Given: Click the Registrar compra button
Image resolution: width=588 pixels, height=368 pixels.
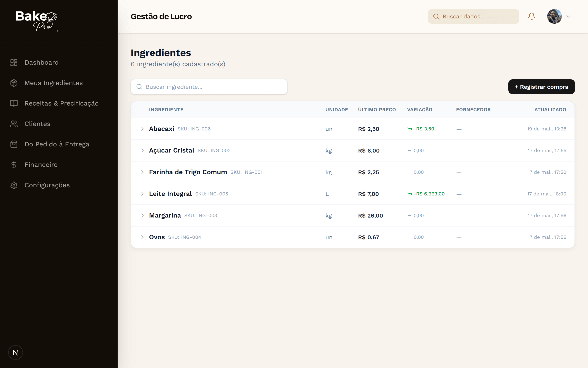Looking at the screenshot, I should pos(541,87).
